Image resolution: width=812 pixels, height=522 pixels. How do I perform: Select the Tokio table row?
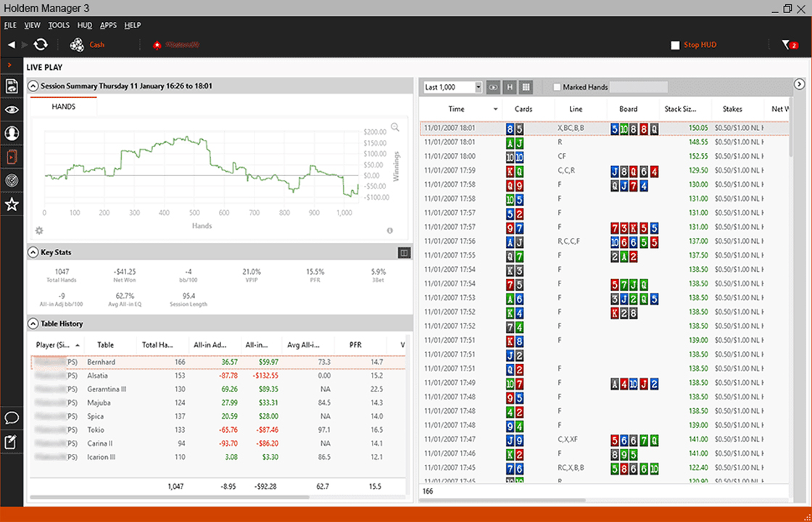(217, 430)
